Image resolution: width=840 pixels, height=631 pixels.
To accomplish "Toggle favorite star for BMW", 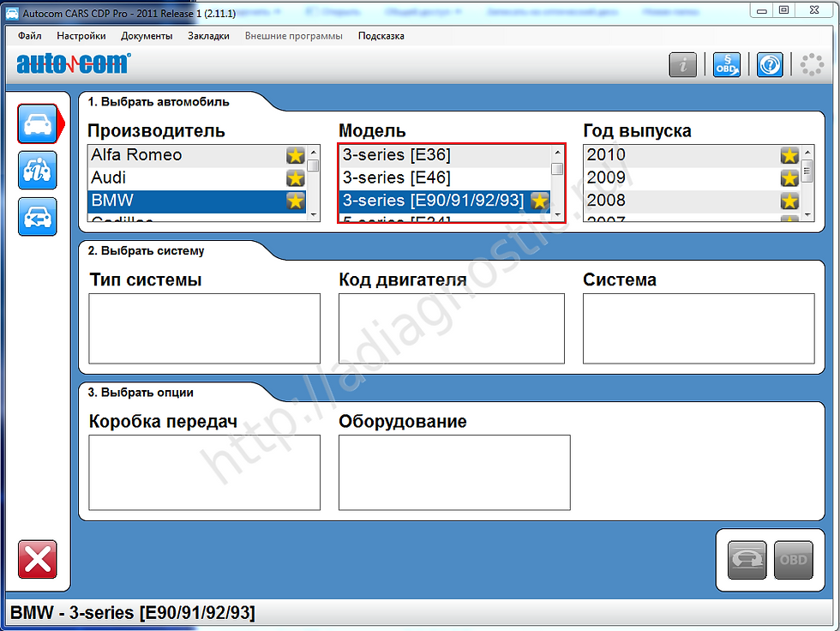I will point(295,201).
